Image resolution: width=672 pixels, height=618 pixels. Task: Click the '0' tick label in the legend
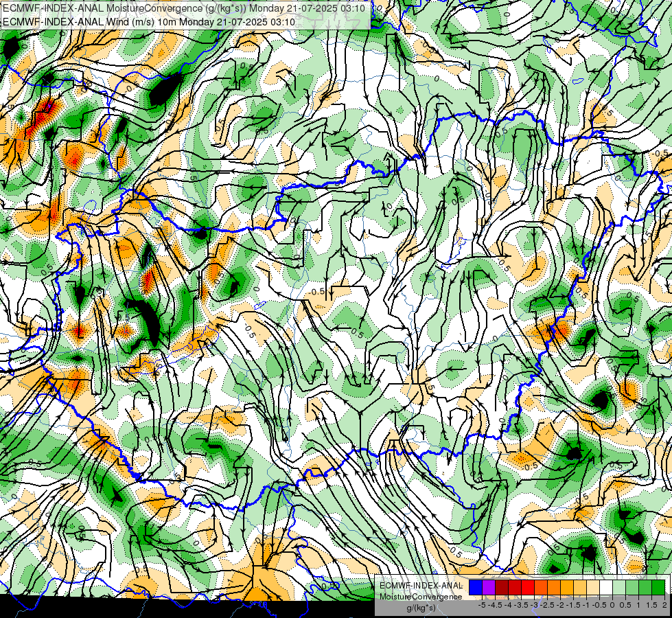tap(612, 605)
